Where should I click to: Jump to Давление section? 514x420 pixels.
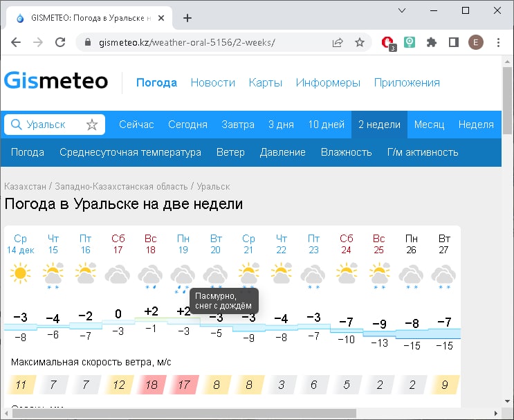pyautogui.click(x=282, y=152)
